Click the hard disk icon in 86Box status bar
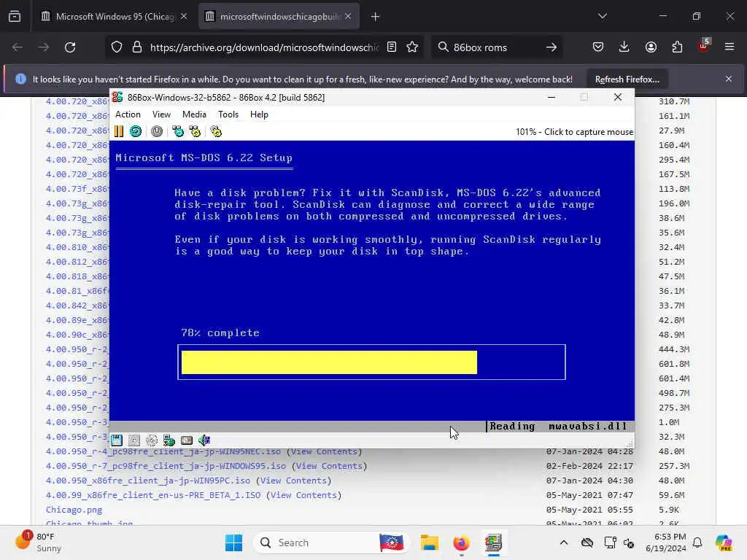 pyautogui.click(x=187, y=440)
